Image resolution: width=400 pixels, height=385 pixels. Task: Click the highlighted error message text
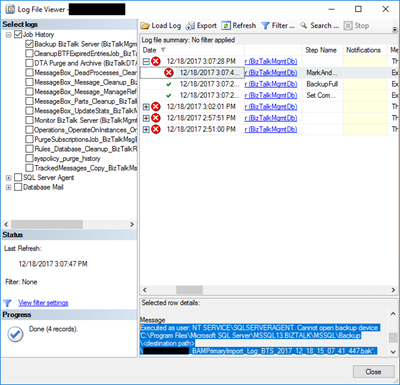click(260, 339)
